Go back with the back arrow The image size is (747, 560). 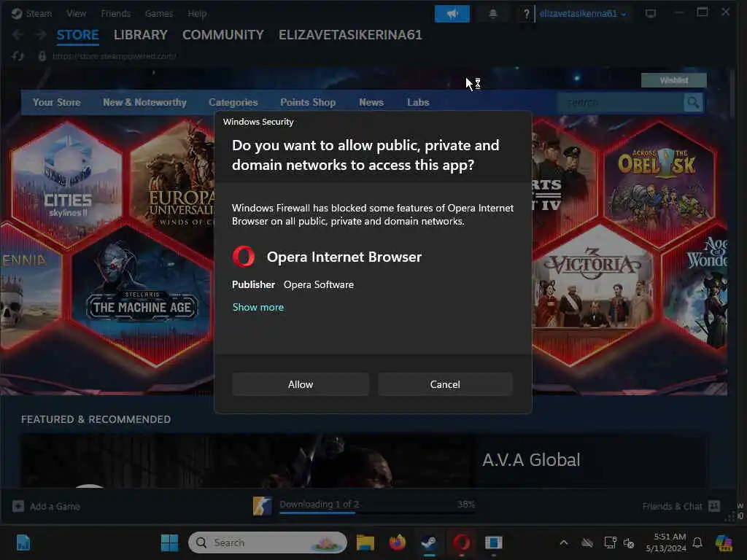coord(18,35)
